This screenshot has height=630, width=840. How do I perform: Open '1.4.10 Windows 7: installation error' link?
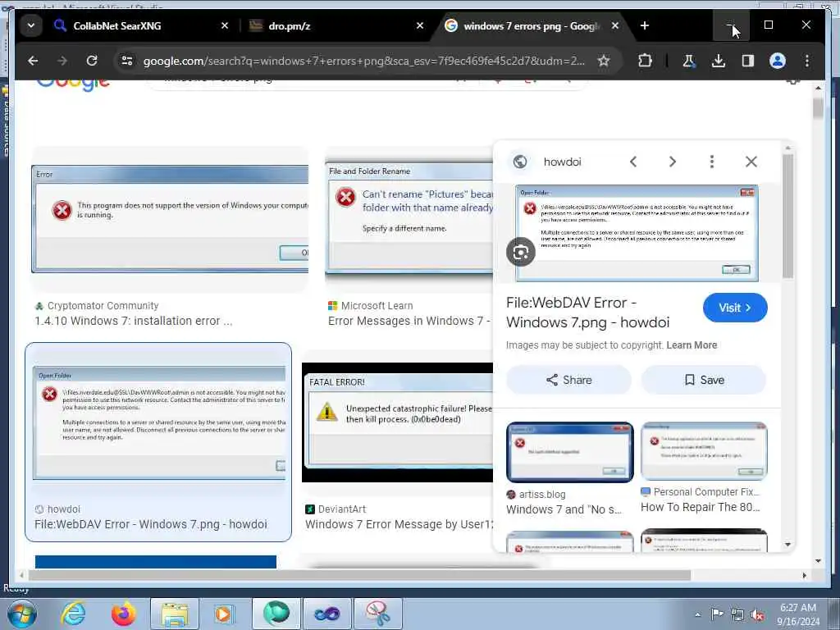click(134, 321)
